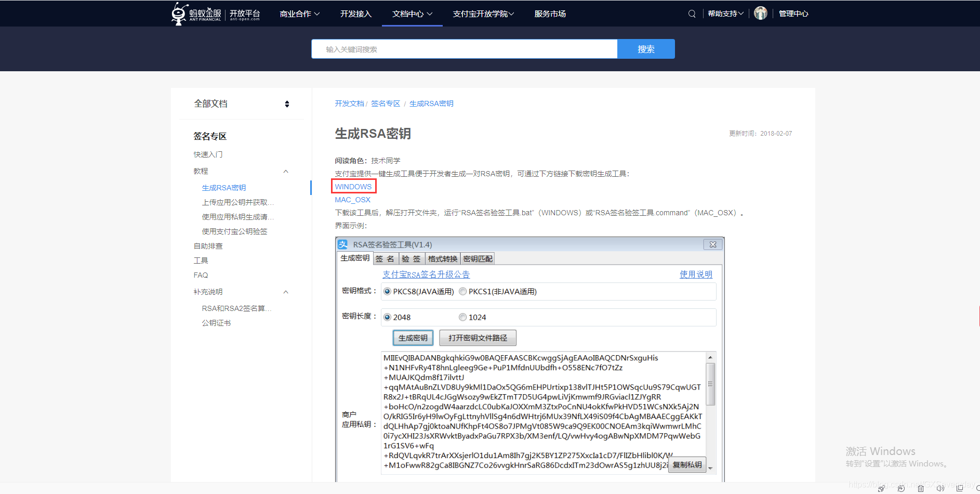Switch to the 验签 tab
Image resolution: width=980 pixels, height=494 pixels.
tap(411, 259)
